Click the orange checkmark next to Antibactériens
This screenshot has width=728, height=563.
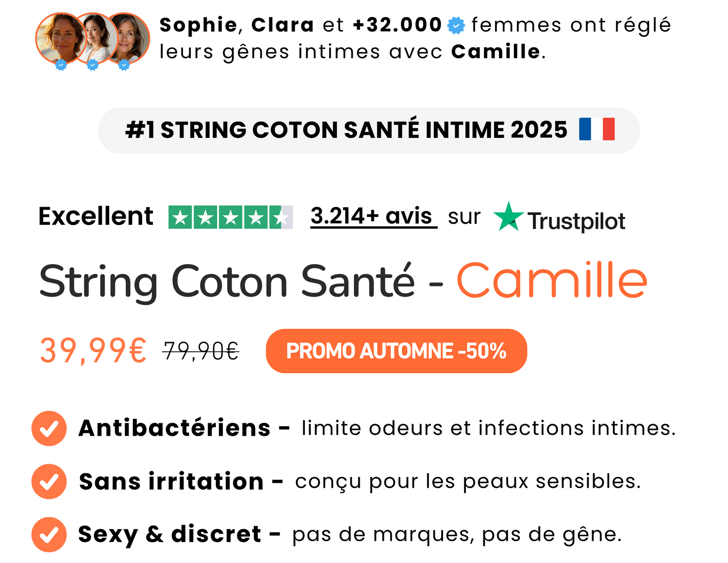click(x=49, y=428)
